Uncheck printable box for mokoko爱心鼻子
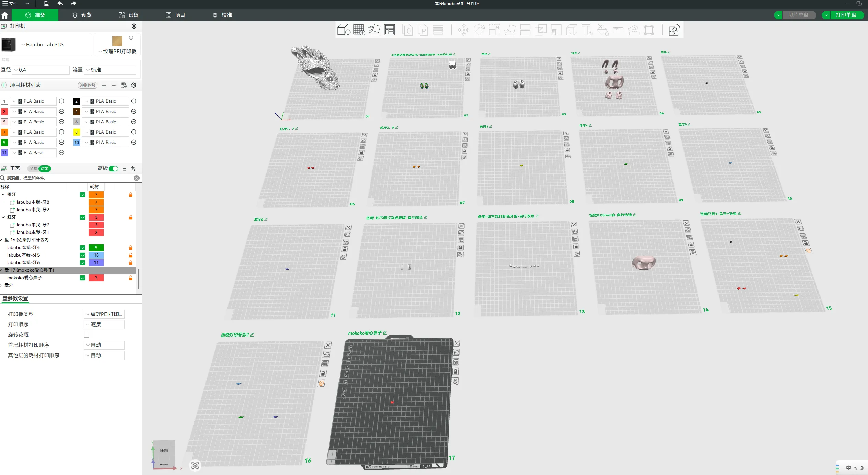The width and height of the screenshot is (868, 475). point(82,278)
